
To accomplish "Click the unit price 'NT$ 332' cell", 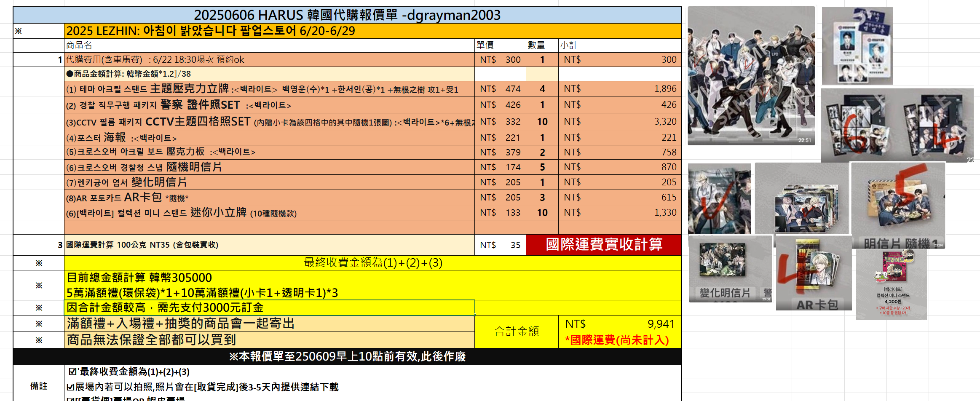I will [500, 121].
